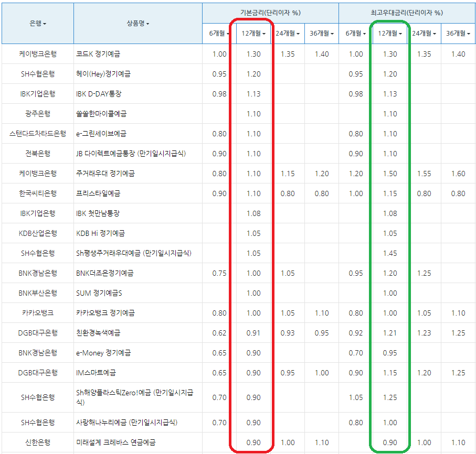Click bank name 전북은행
Screen dimensions: 476x454
click(x=38, y=154)
